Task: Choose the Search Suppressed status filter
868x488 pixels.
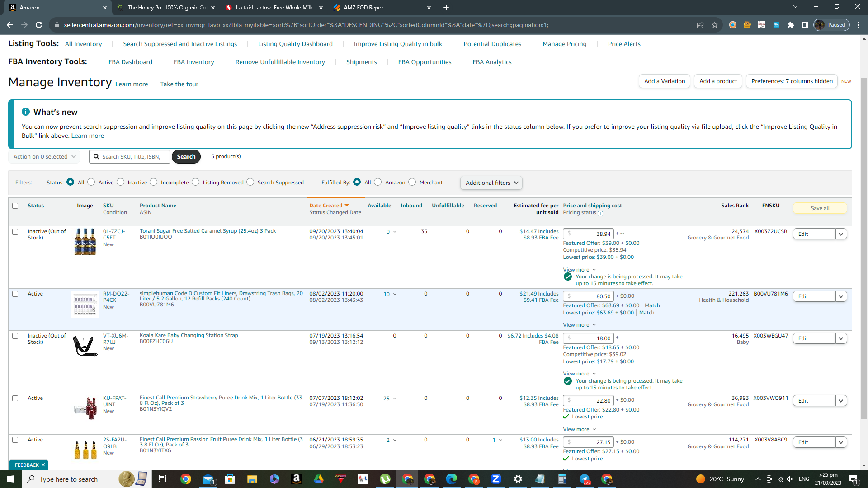Action: [x=250, y=182]
